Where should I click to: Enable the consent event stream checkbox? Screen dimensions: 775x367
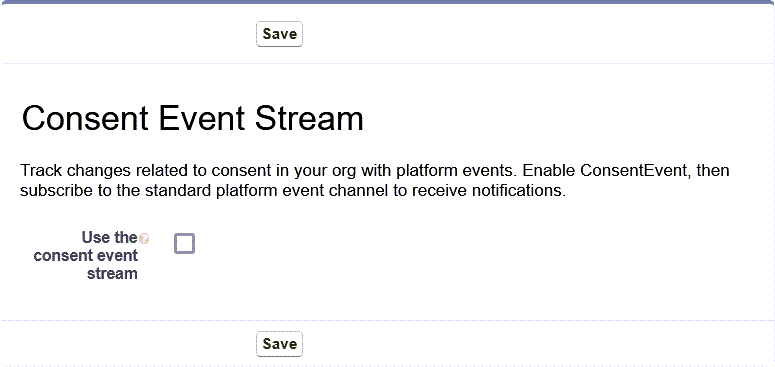tap(184, 244)
